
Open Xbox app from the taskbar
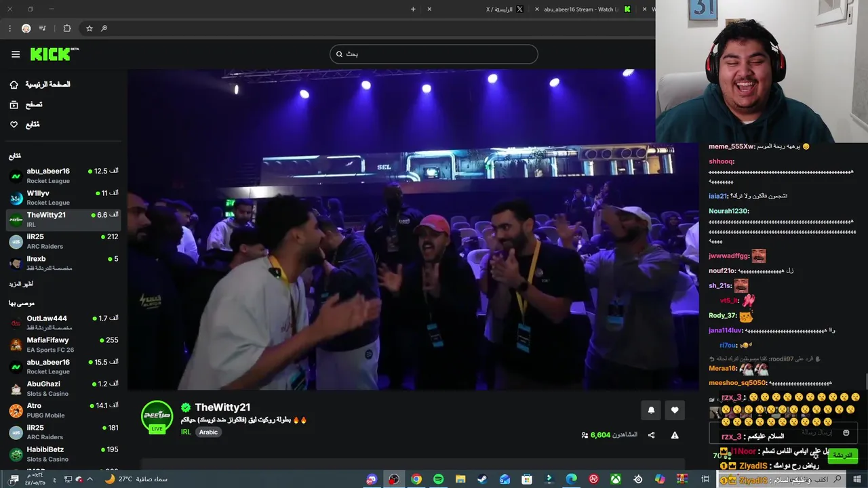(616, 479)
